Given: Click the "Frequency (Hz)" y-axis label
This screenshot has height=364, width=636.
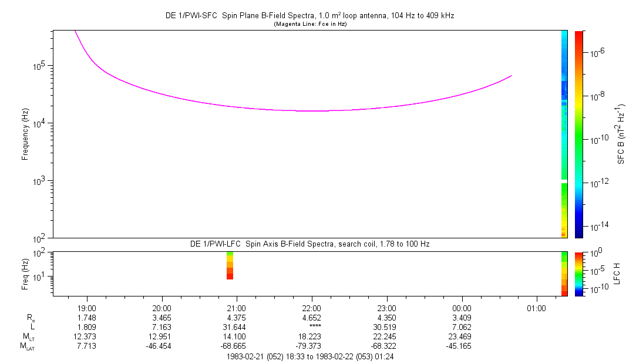Looking at the screenshot, I should coord(25,134).
